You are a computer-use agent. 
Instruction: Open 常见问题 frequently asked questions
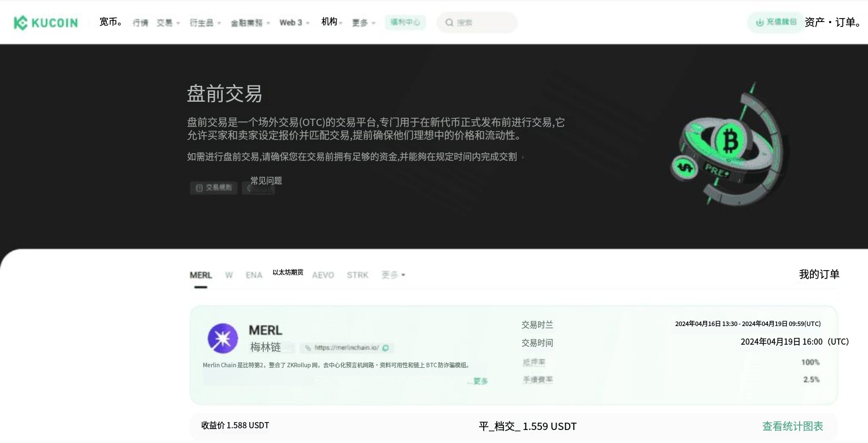[266, 181]
